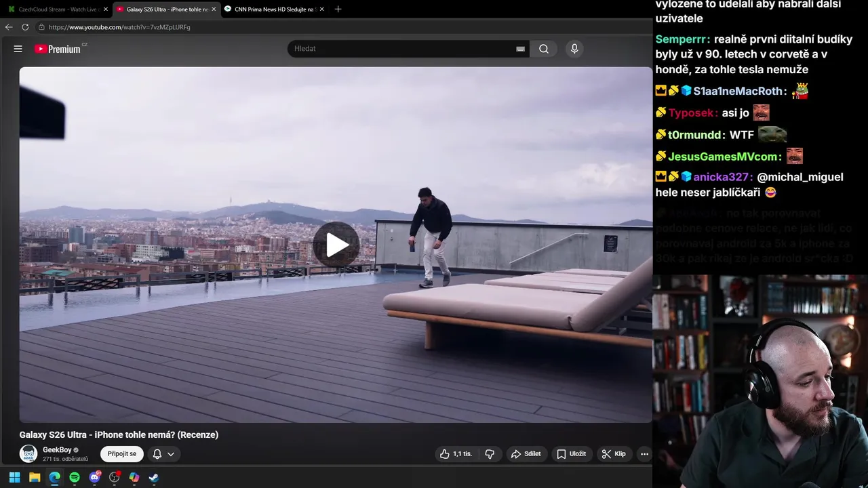The width and height of the screenshot is (868, 488).
Task: Create a clip with Klip button
Action: (x=614, y=454)
